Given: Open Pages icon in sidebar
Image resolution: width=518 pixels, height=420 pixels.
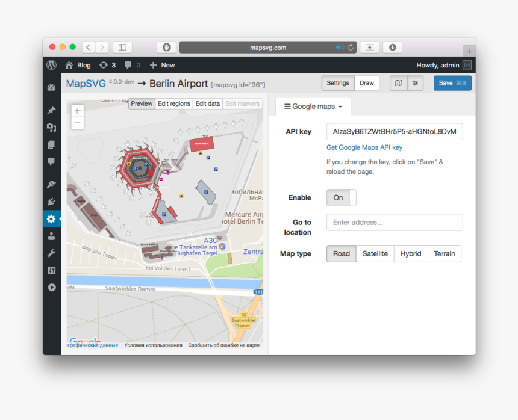Looking at the screenshot, I should coord(52,144).
